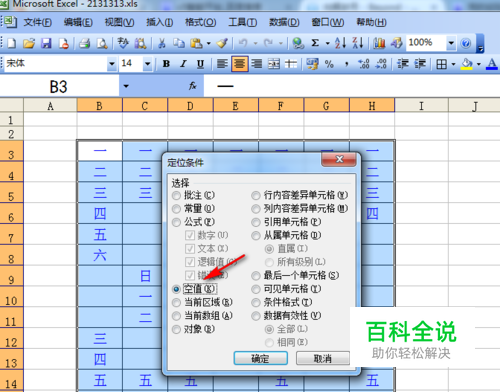
Task: Toggle Bold formatting button
Action: [x=166, y=64]
